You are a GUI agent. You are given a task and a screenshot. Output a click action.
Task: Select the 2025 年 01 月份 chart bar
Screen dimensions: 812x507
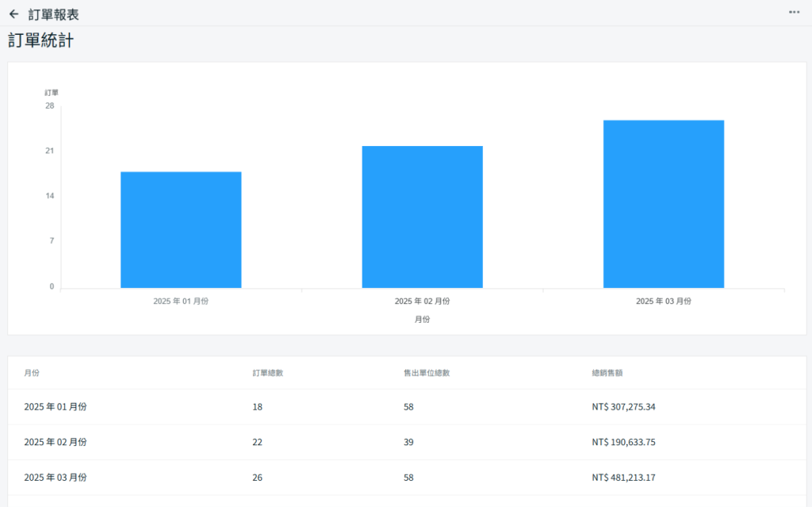pyautogui.click(x=181, y=229)
